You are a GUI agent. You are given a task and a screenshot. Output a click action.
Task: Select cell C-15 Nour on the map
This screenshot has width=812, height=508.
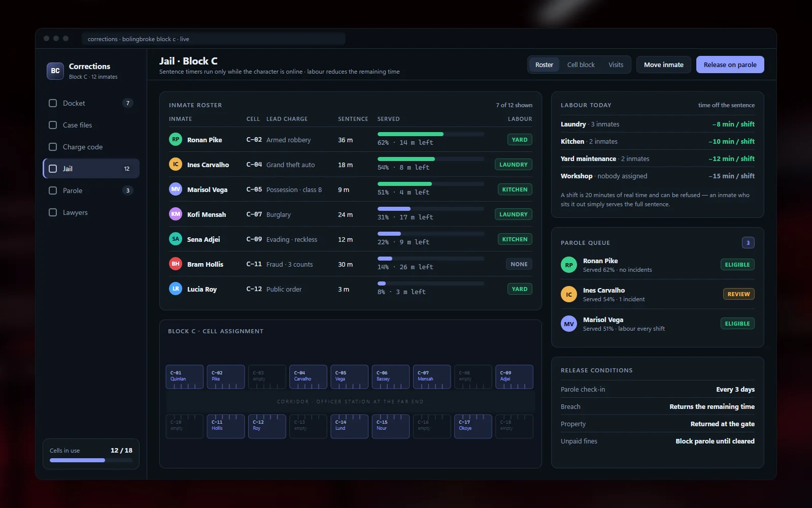tap(391, 426)
